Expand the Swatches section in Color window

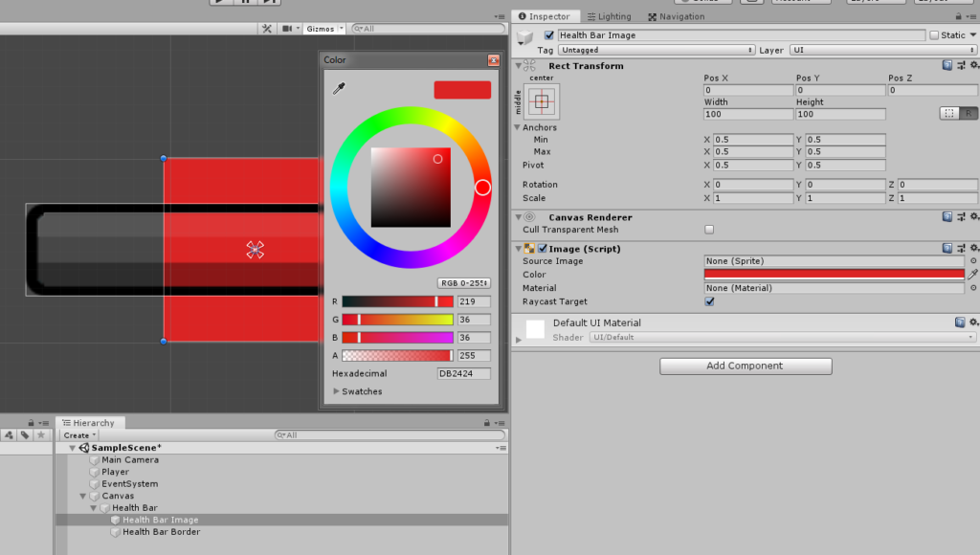click(337, 391)
